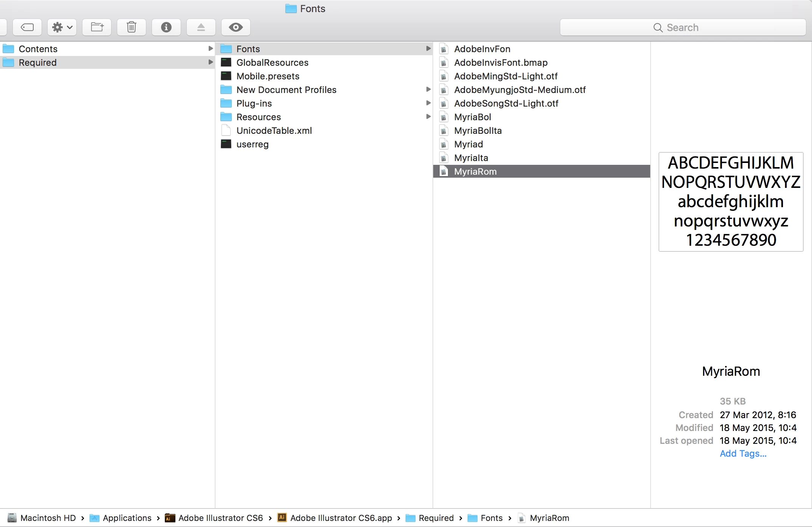The image size is (812, 527).
Task: Click the New Folder toolbar icon
Action: point(97,27)
